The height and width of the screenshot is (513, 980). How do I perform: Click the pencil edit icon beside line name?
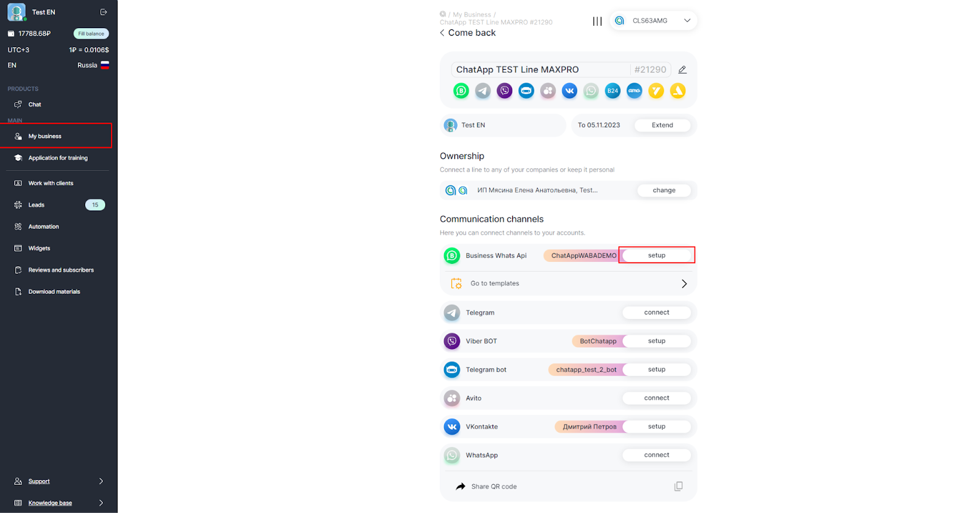coord(682,70)
